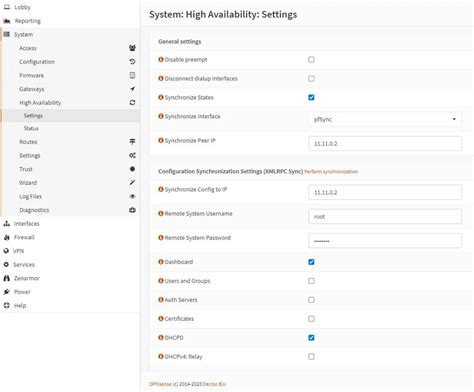Open the Status submenu item
Viewport: 474px width, 392px height.
tap(31, 128)
